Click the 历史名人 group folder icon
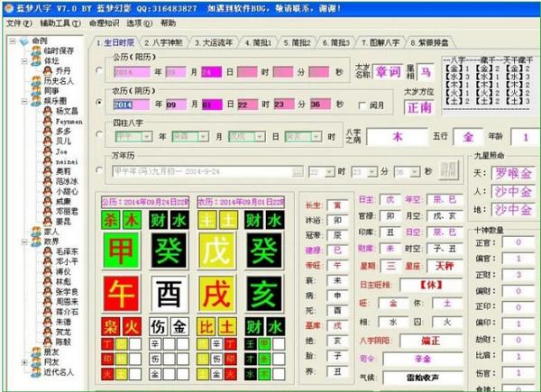 tap(36, 80)
